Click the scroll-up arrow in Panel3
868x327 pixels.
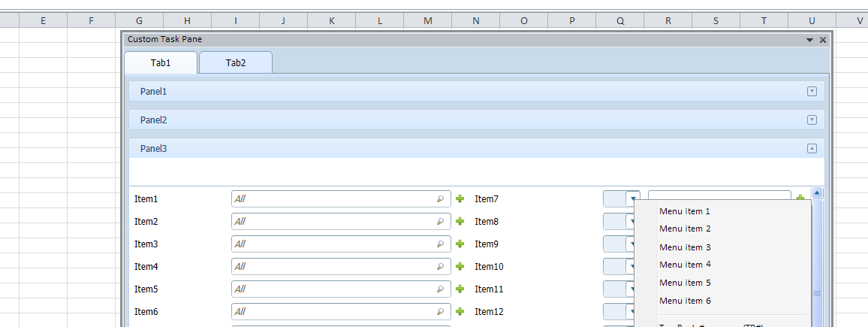point(817,193)
